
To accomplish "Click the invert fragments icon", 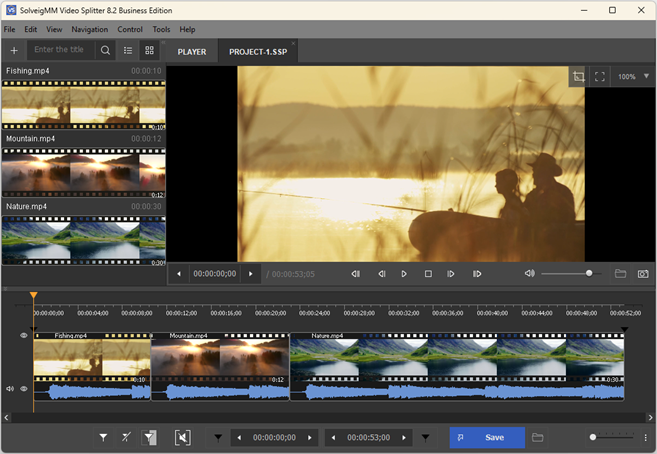I will click(x=149, y=438).
